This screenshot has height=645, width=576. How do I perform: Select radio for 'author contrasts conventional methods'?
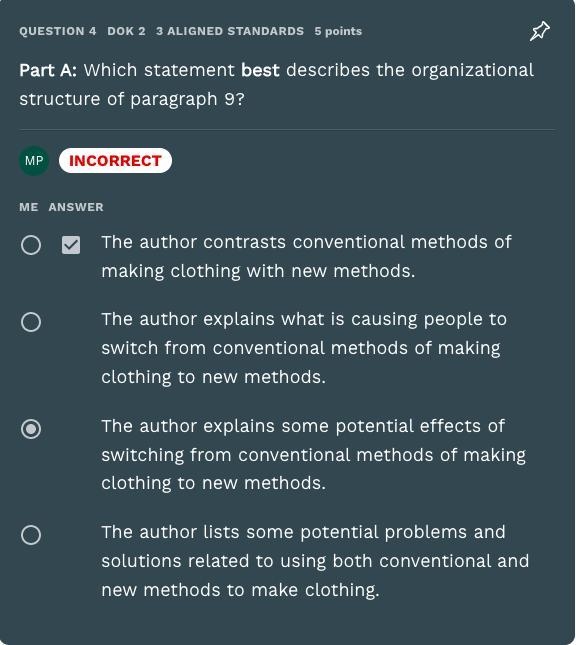31,245
